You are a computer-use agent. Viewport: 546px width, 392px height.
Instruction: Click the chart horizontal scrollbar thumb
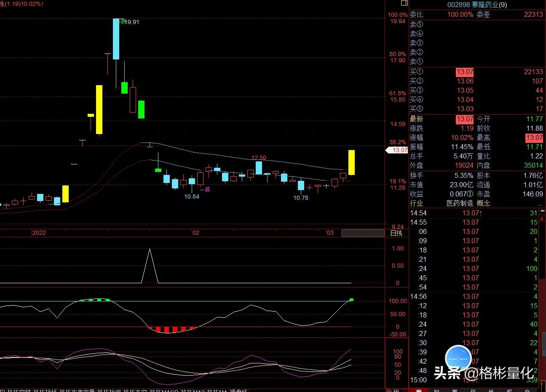point(362,233)
